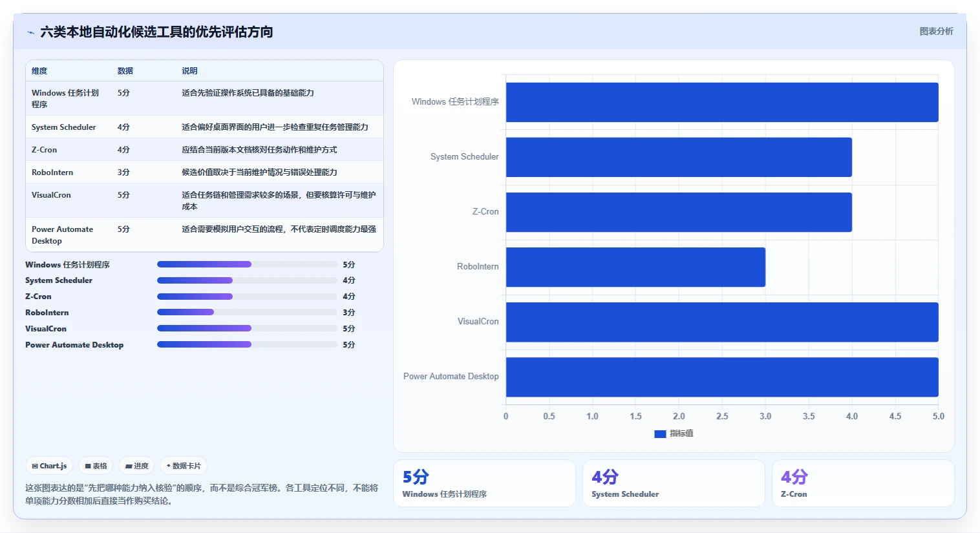Click the VisualCron bar in the chart
This screenshot has width=980, height=533.
tap(722, 322)
